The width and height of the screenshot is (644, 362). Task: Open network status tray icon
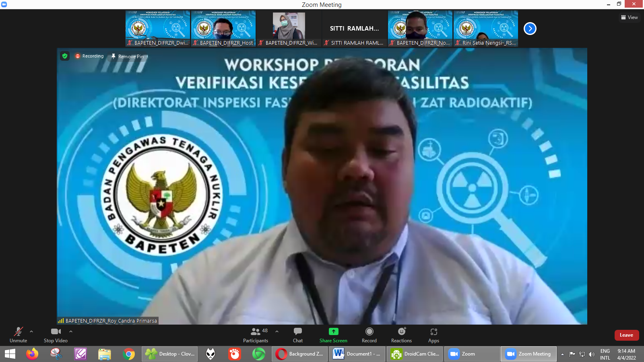582,354
